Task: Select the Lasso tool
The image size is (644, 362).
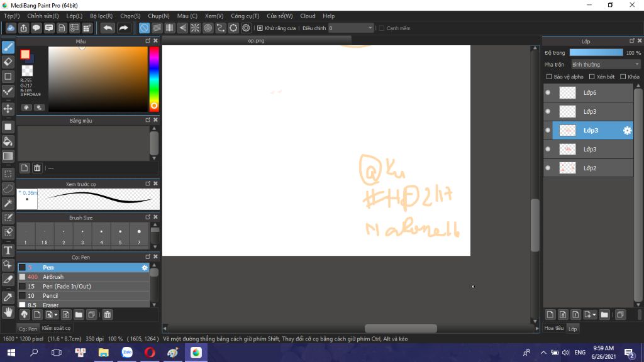Action: pyautogui.click(x=8, y=189)
